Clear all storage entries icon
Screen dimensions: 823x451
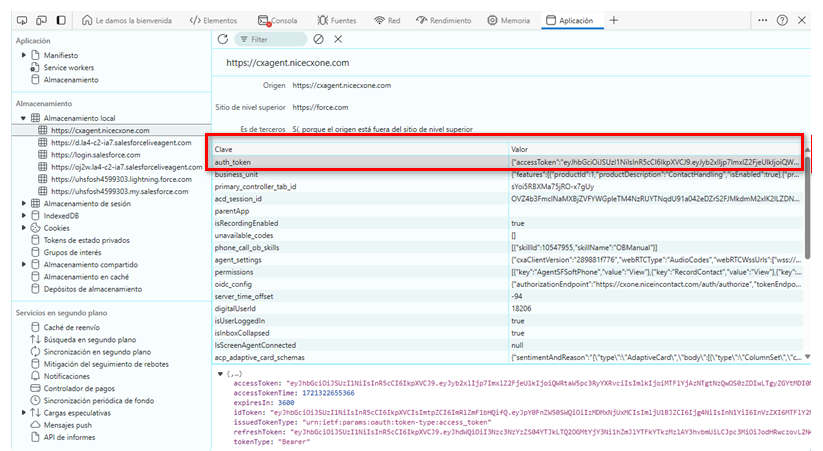pyautogui.click(x=318, y=39)
